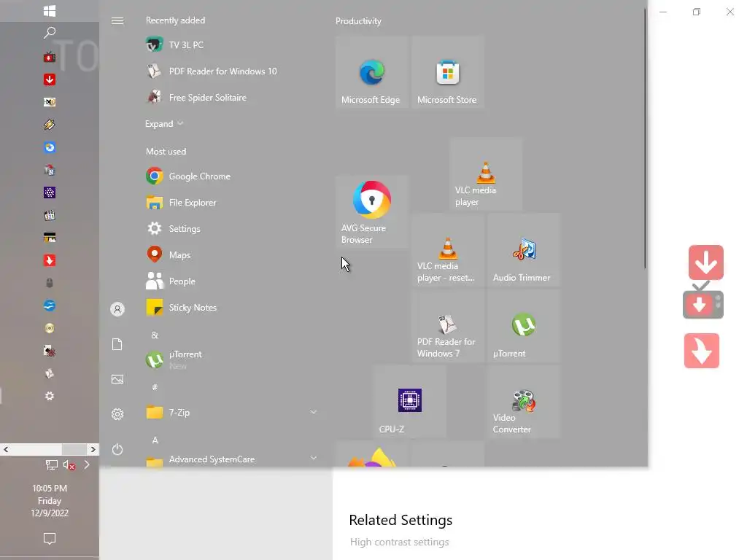Click the 'A' letter header
This screenshot has height=560, width=747.
155,440
